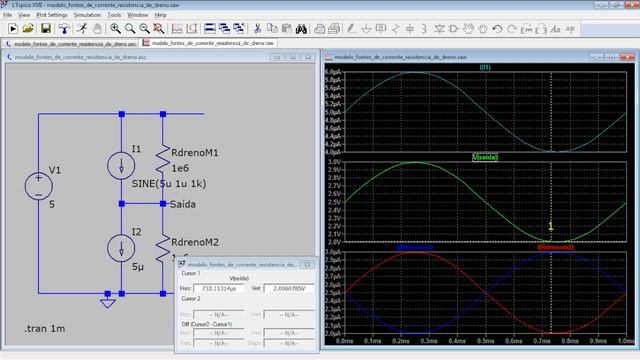Click the SINE(5u 1u 1k) text

click(169, 184)
